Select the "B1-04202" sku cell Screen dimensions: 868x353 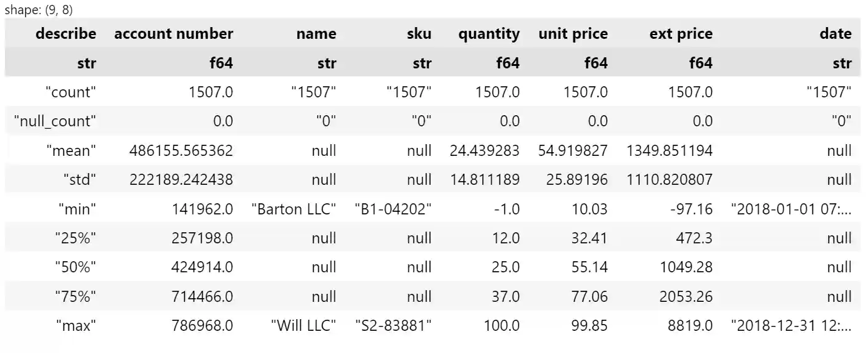(x=393, y=209)
